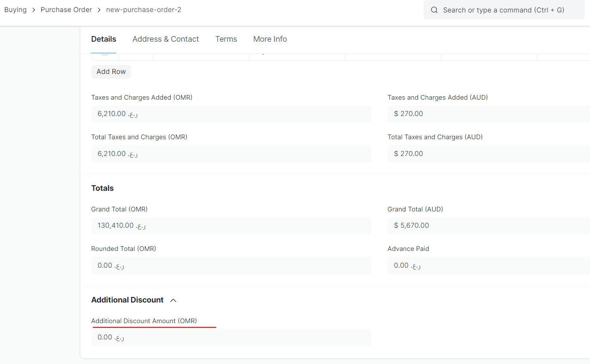This screenshot has width=590, height=364.
Task: Click the Taxes and Charges Added (OMR) field
Action: [x=231, y=114]
